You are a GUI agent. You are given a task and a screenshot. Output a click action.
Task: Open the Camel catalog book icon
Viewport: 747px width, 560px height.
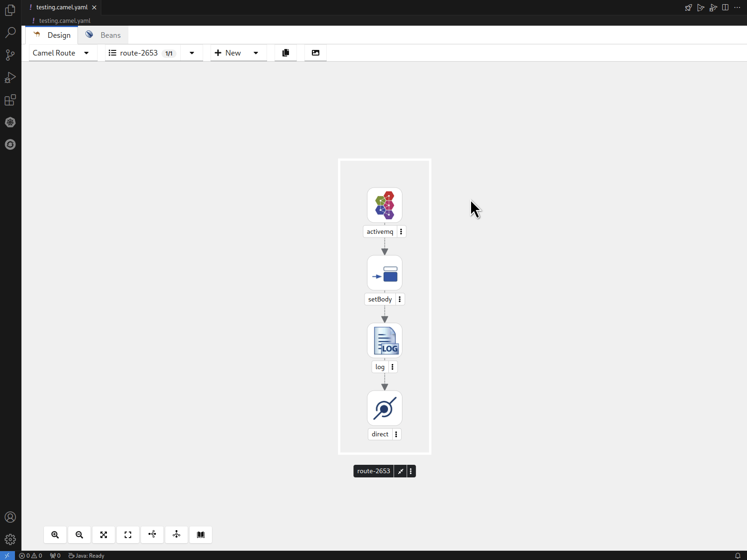201,535
